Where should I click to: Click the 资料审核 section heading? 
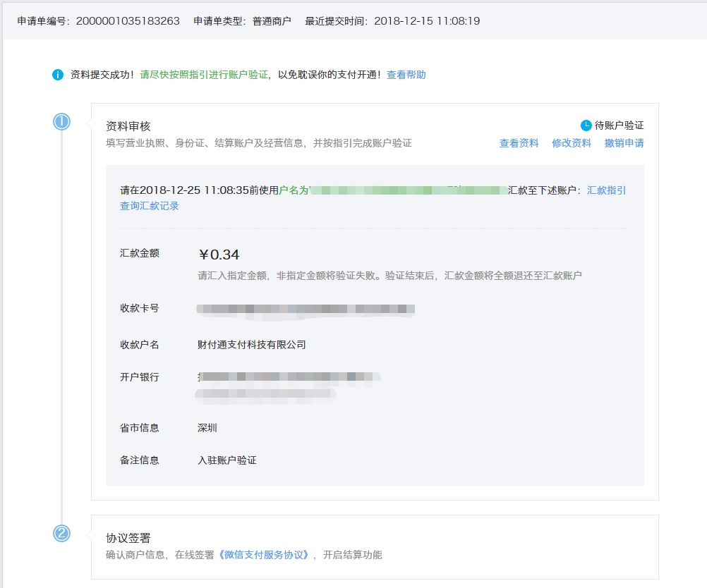pyautogui.click(x=128, y=126)
